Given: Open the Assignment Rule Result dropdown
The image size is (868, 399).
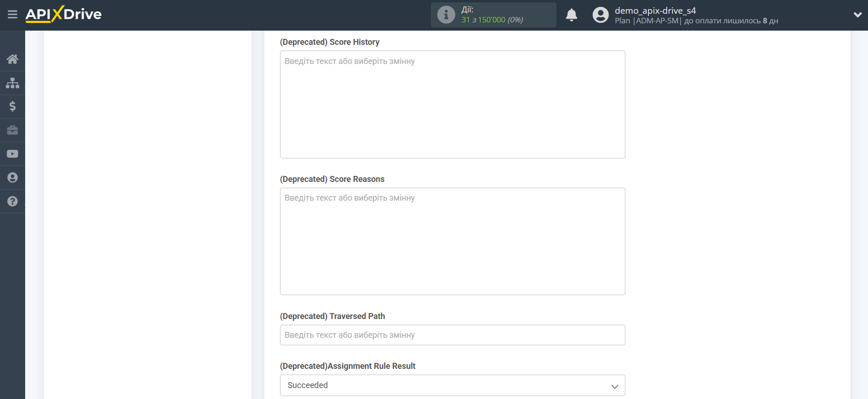Looking at the screenshot, I should 452,385.
